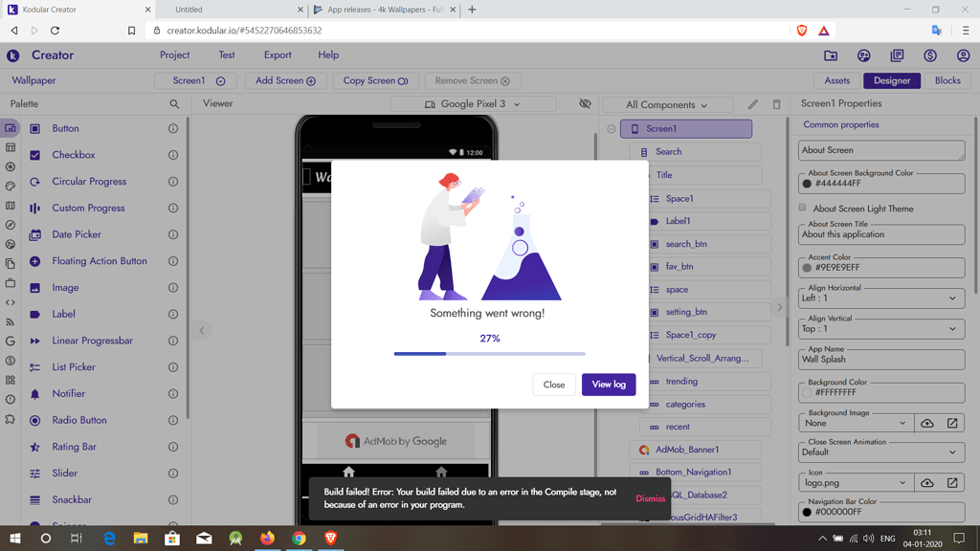Click the rename component pencil icon
Viewport: 980px width, 551px height.
pos(752,104)
